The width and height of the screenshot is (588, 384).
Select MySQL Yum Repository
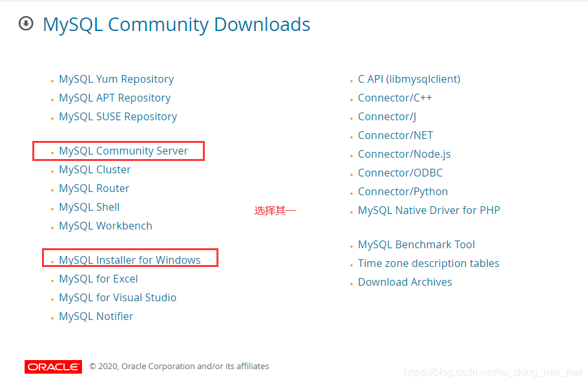click(116, 78)
